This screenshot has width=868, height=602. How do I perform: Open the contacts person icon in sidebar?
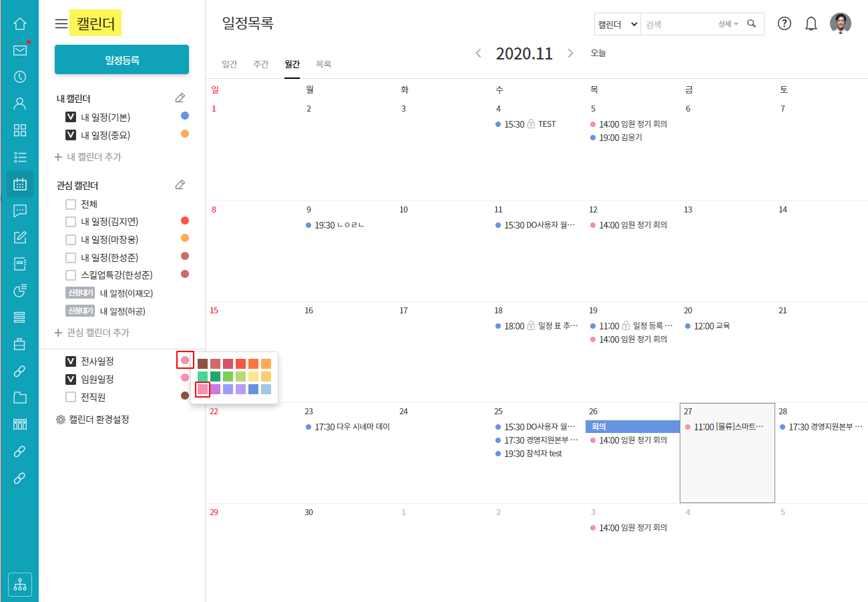20,103
